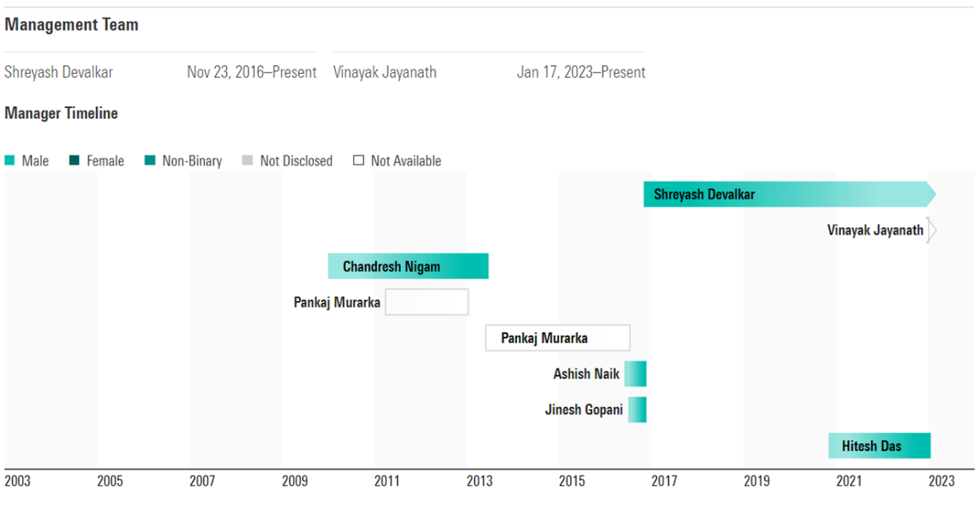The width and height of the screenshot is (980, 505).
Task: Click the 2003 axis year label
Action: point(17,481)
